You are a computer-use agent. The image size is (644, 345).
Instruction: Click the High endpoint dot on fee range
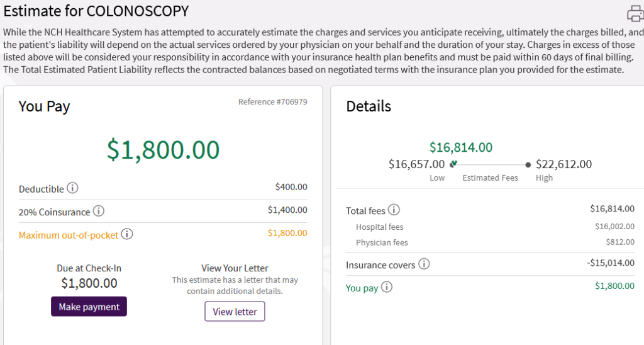pos(528,164)
